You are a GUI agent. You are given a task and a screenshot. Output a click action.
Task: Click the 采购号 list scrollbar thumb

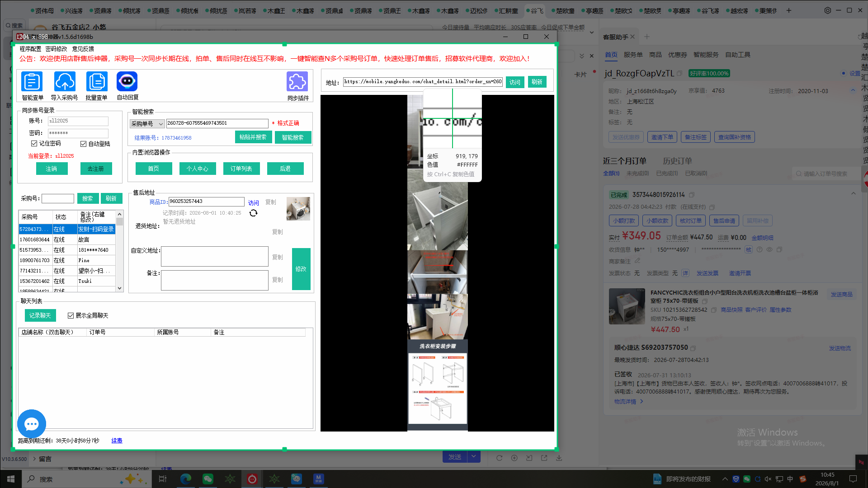point(120,221)
